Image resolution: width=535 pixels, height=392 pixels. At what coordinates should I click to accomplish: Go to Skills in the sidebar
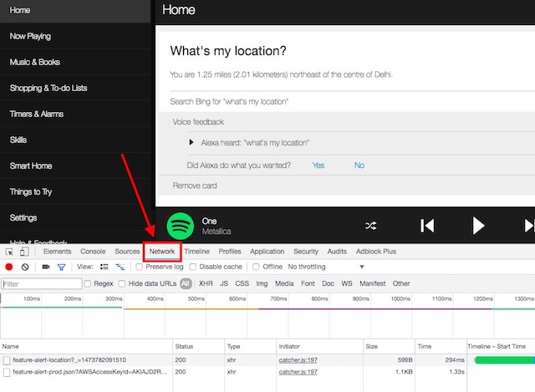pyautogui.click(x=75, y=140)
